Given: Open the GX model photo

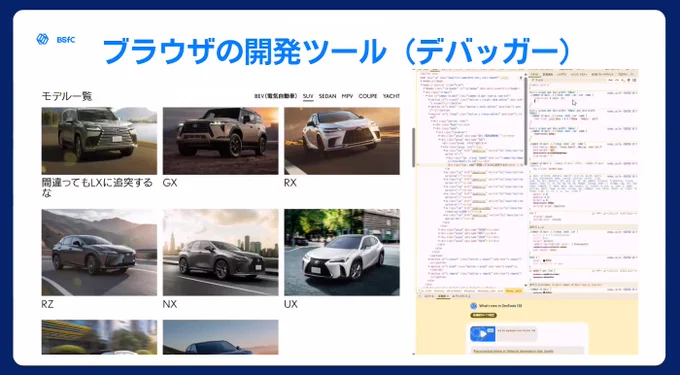Looking at the screenshot, I should point(220,141).
